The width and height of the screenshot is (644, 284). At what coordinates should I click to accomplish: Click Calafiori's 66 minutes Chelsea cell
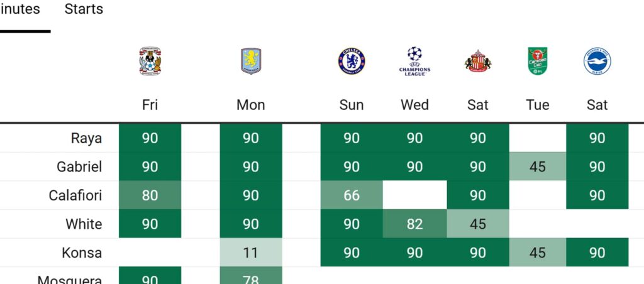tap(352, 195)
